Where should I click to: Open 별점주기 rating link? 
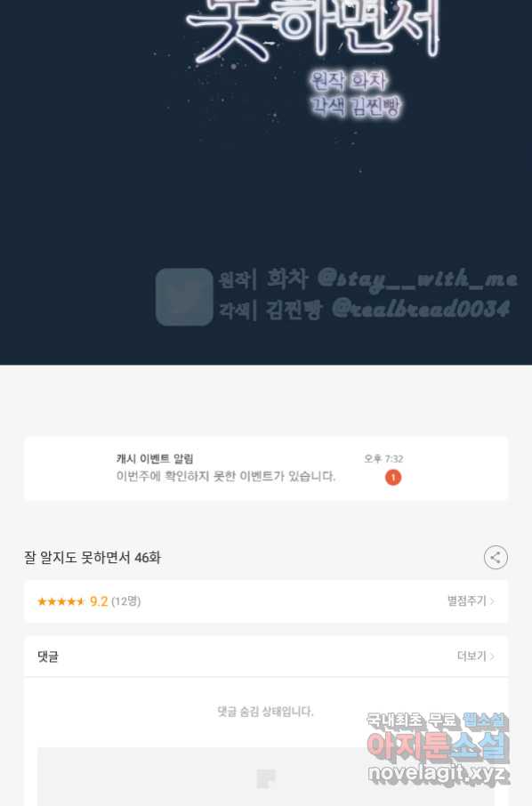click(471, 600)
